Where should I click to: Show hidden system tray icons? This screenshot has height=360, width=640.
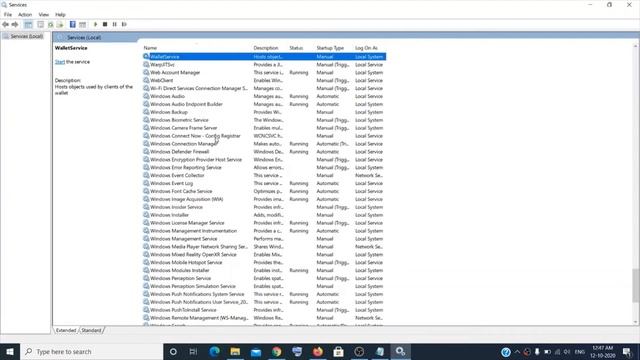pos(517,352)
